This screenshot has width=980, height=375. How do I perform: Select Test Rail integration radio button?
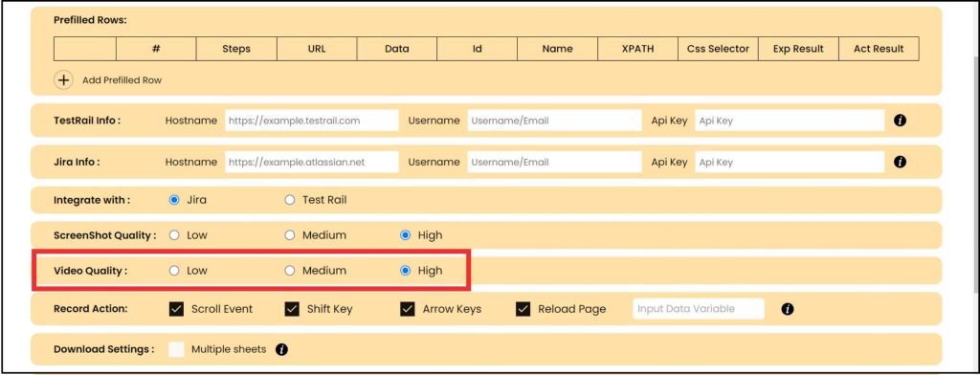(289, 200)
